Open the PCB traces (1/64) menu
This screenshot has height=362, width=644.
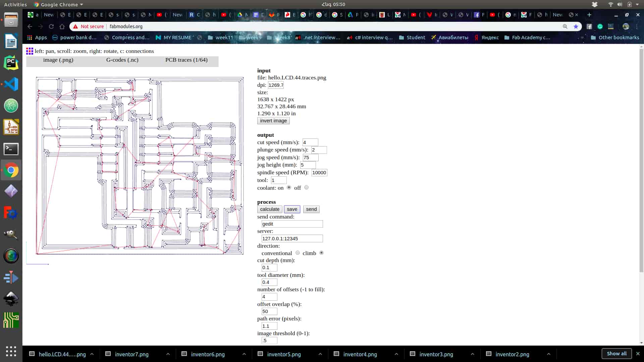click(186, 60)
